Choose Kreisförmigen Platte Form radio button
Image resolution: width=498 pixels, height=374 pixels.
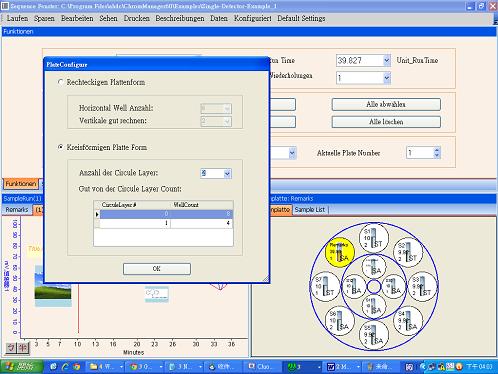coord(60,147)
